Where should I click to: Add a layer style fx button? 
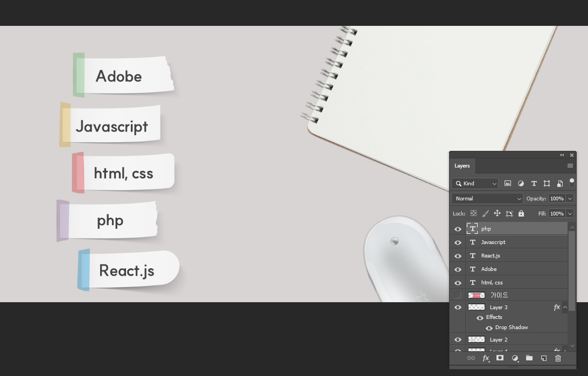point(486,358)
